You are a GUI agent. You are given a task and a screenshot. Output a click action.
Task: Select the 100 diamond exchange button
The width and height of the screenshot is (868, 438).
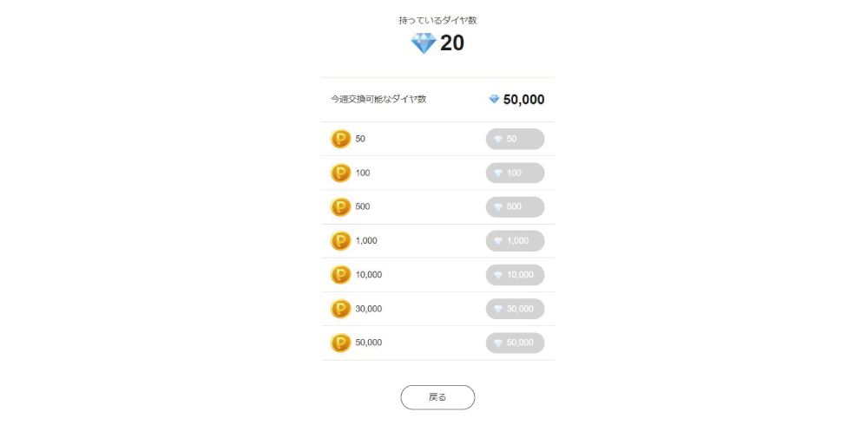pyautogui.click(x=515, y=173)
